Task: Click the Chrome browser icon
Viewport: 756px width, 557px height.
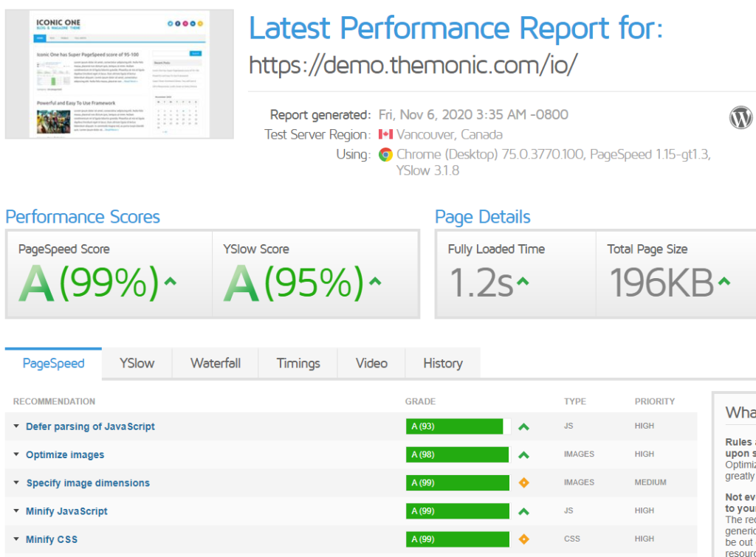Action: pos(385,154)
